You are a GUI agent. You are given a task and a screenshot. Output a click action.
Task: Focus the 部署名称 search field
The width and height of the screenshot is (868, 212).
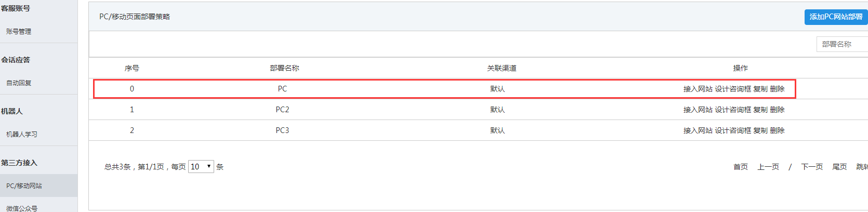click(x=842, y=44)
